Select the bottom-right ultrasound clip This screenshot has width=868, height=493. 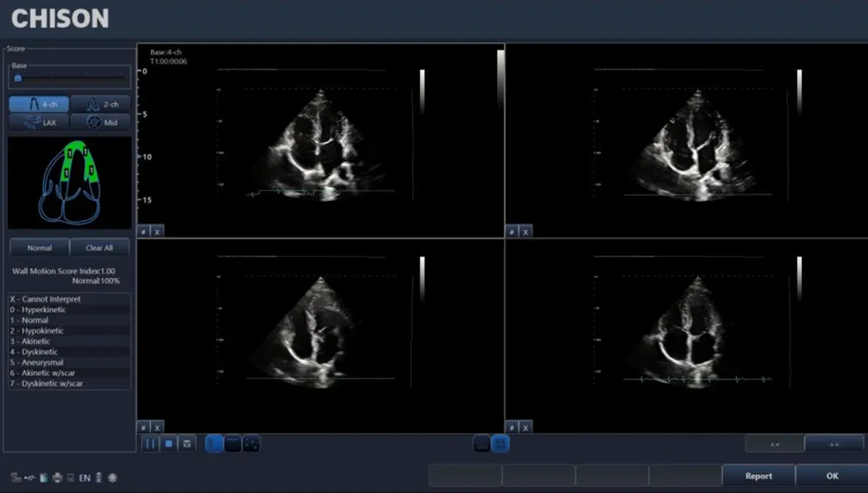pos(686,336)
